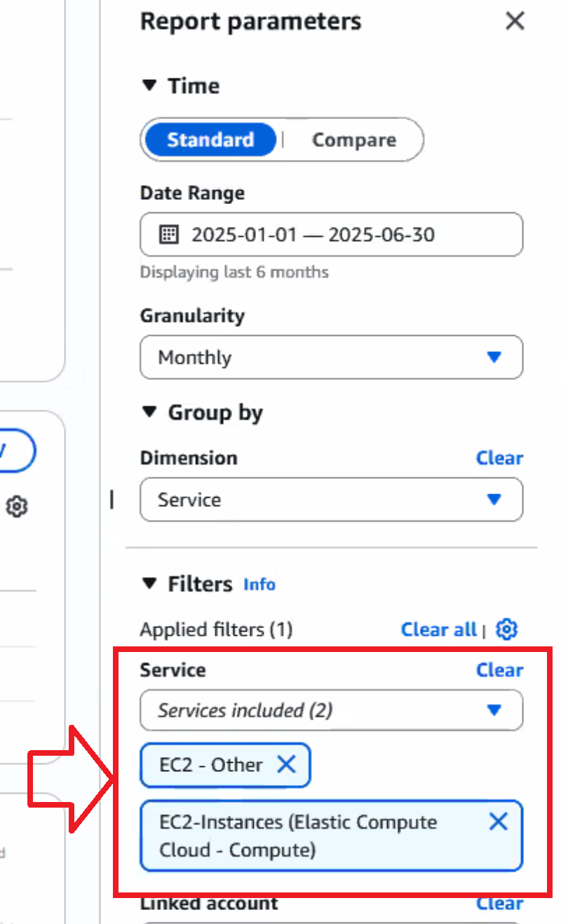Open the Filters Info link
Viewport: 561px width, 924px height.
tap(259, 584)
